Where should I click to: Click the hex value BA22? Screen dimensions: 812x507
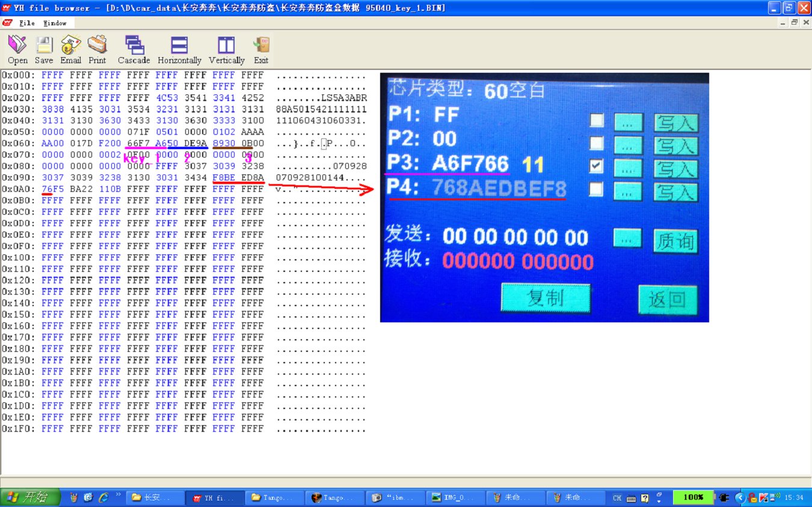tap(81, 189)
